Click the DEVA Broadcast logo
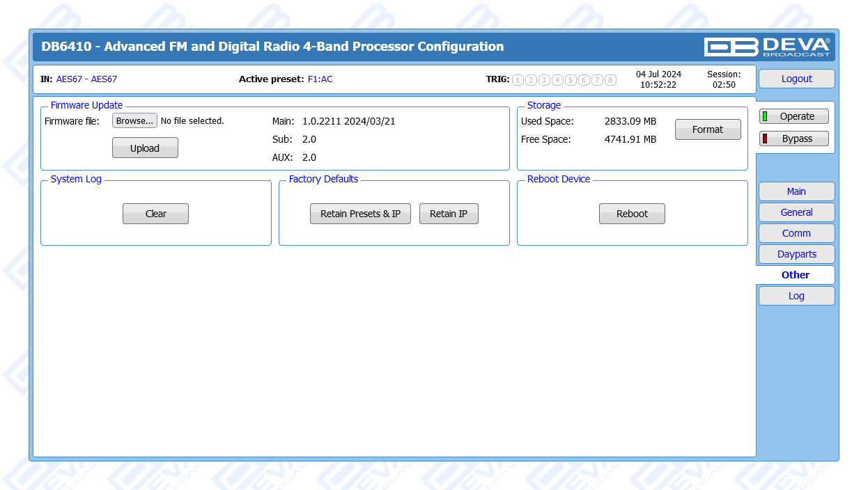The height and width of the screenshot is (490, 868). click(x=767, y=47)
